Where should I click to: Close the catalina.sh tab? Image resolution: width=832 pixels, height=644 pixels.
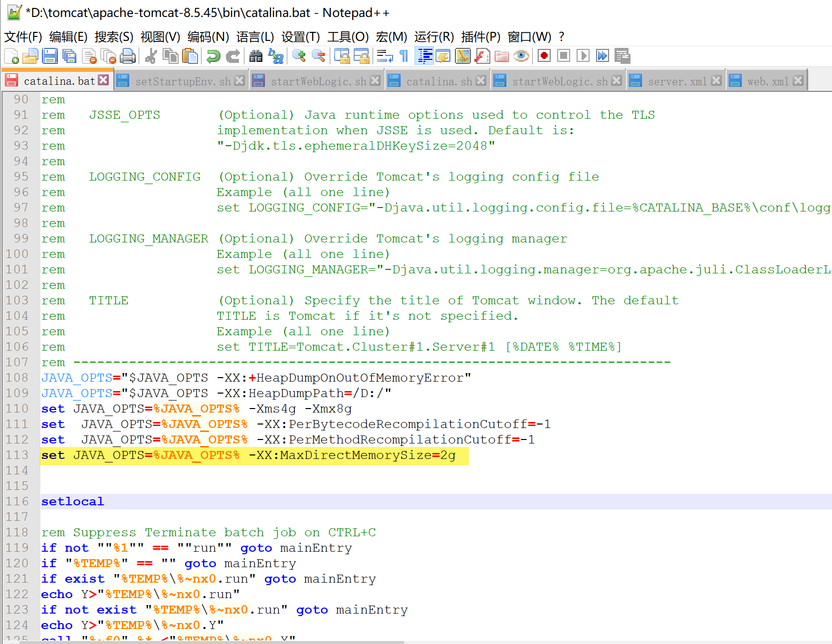[x=481, y=80]
